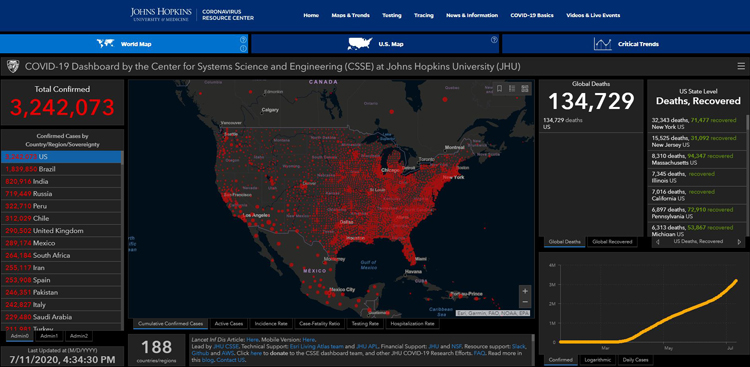The image size is (750, 367).
Task: Zoom in the map with plus button
Action: (x=525, y=291)
